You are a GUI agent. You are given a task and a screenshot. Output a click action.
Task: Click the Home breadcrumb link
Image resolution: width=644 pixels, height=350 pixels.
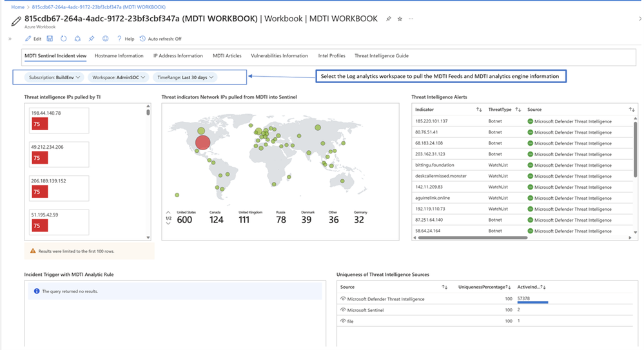coord(17,6)
